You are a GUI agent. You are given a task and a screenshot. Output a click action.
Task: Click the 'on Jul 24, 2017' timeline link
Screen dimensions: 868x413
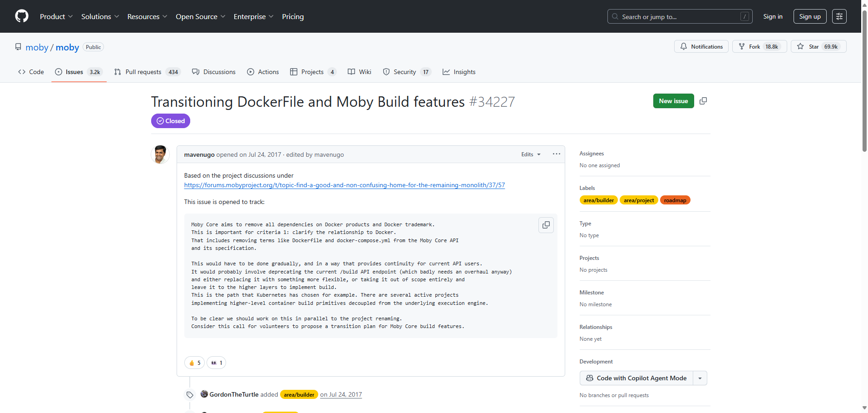(341, 394)
